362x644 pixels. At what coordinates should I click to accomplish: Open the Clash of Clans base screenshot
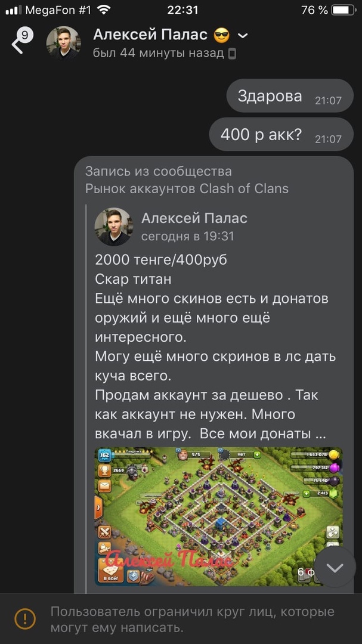[219, 516]
